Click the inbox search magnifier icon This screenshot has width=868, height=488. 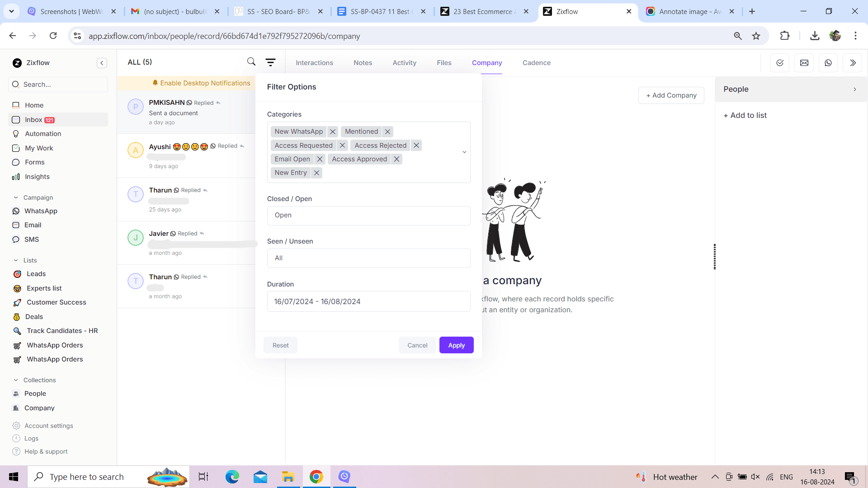coord(251,61)
